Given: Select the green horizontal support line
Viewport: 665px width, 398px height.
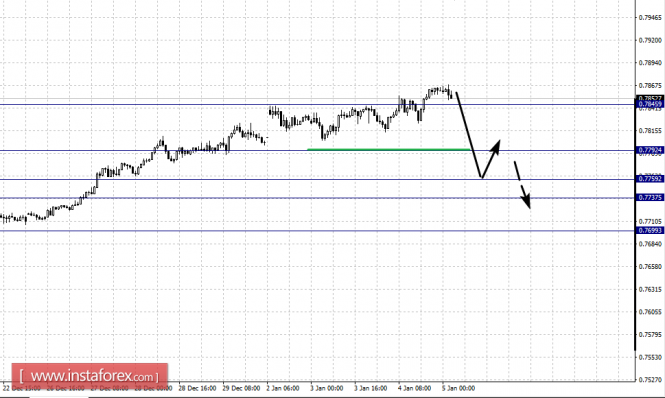Looking at the screenshot, I should [389, 149].
